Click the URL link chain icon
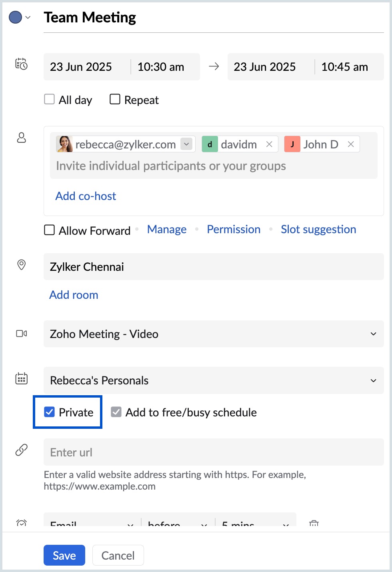Screen dimensions: 392x572 click(x=22, y=450)
